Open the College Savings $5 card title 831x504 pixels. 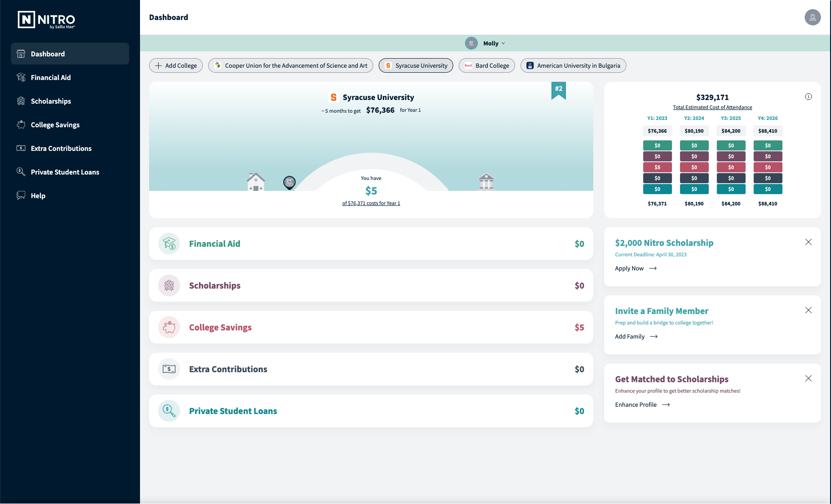[x=220, y=327]
